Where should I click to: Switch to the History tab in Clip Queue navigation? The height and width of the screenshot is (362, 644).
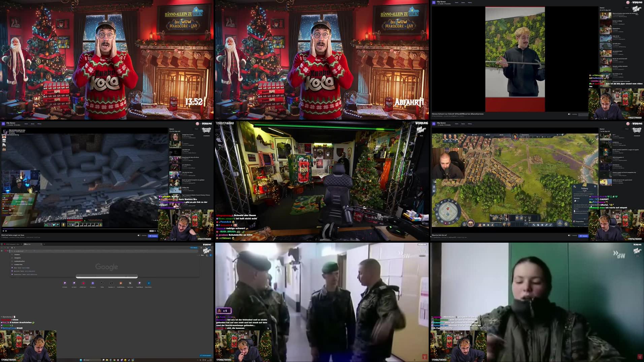click(39, 124)
